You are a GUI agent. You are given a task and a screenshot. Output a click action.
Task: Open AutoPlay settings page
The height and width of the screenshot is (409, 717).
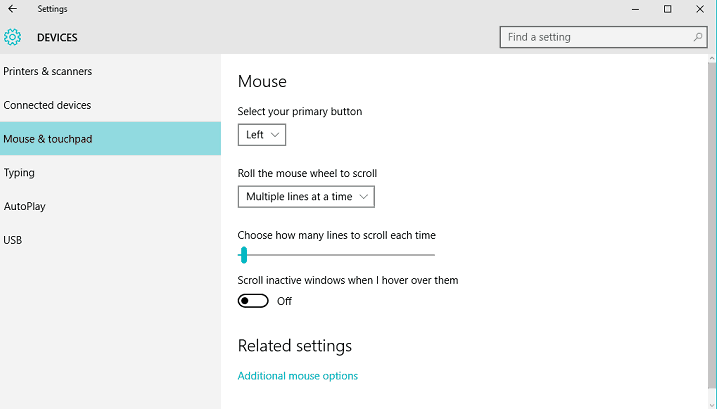tap(24, 206)
